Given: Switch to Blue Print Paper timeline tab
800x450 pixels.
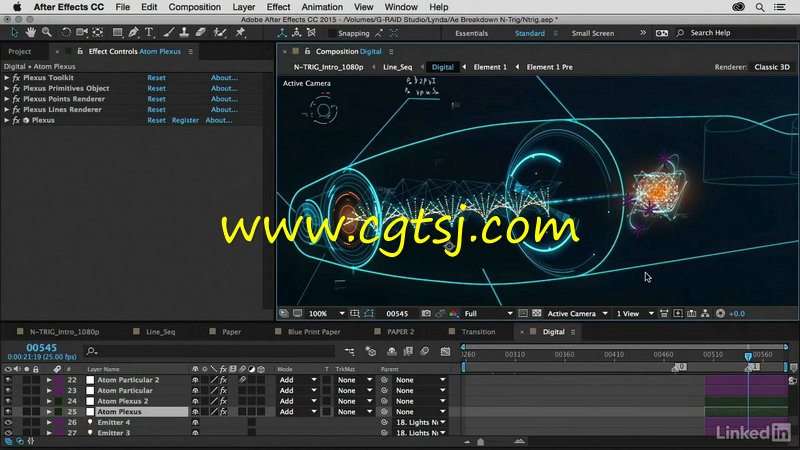Looking at the screenshot, I should coord(313,332).
